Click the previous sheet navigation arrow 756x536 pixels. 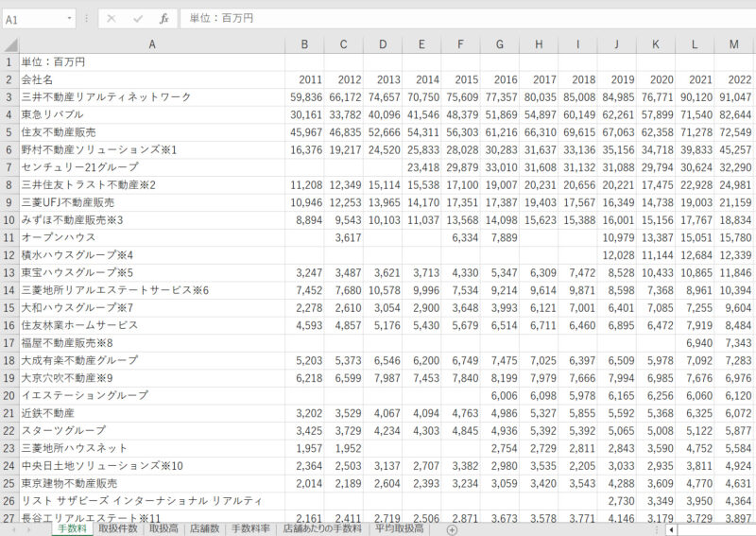coord(14,529)
